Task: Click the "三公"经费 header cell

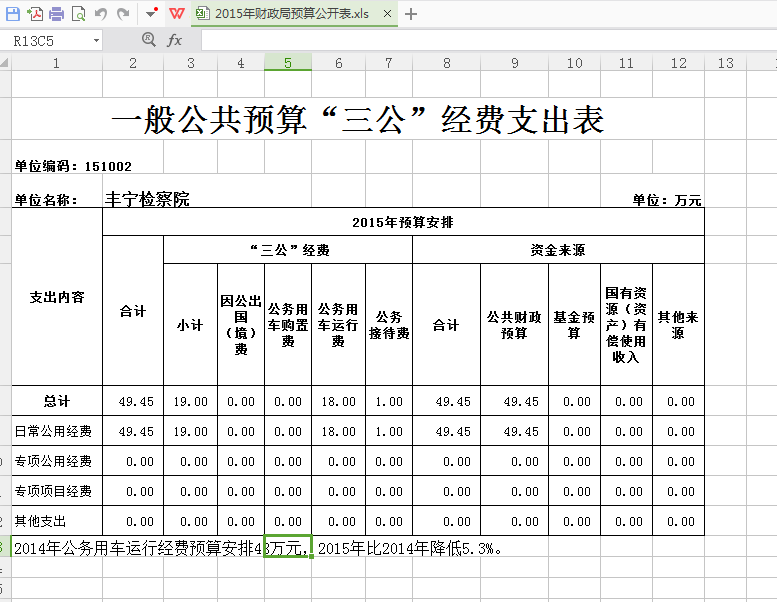Action: click(288, 250)
